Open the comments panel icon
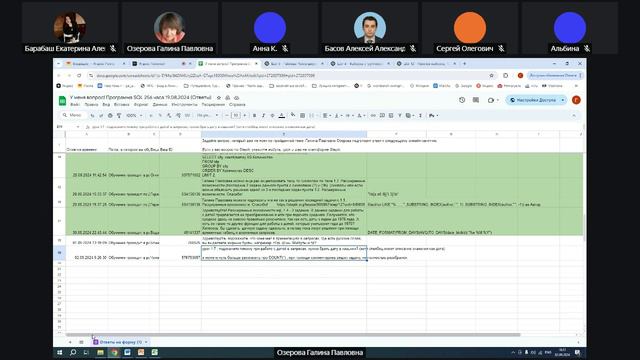Viewport: 640px width, 360px height. click(x=476, y=100)
